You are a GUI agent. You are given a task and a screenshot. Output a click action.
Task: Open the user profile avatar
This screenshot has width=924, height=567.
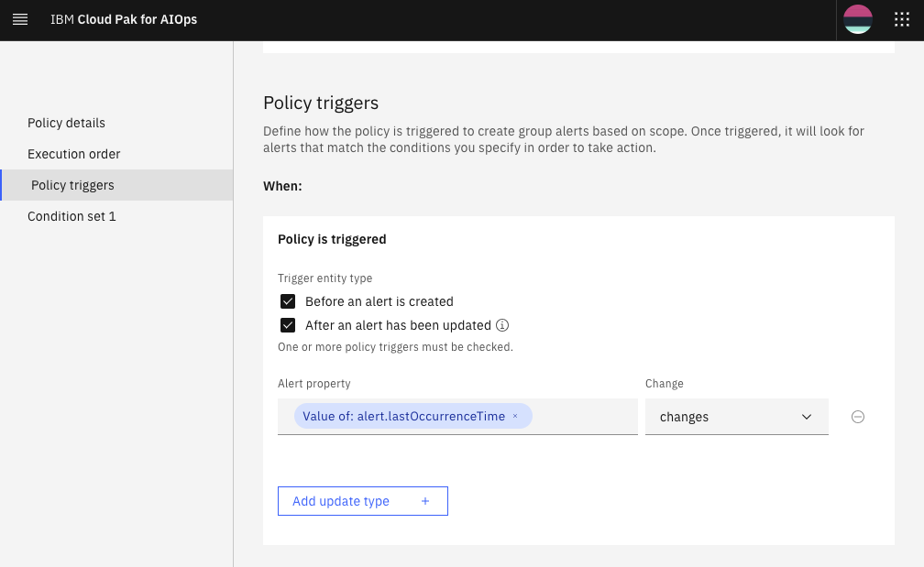click(x=857, y=19)
